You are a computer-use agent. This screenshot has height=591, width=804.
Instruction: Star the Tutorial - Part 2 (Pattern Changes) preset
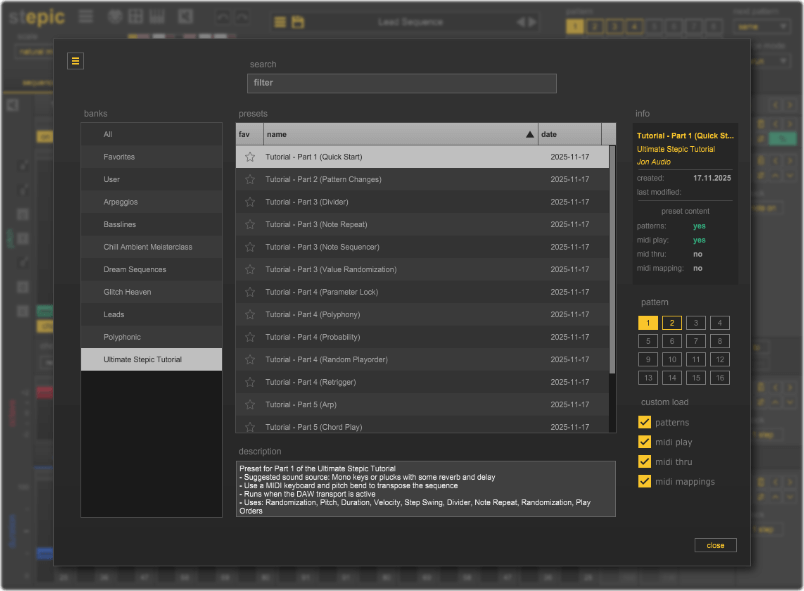[x=249, y=180]
